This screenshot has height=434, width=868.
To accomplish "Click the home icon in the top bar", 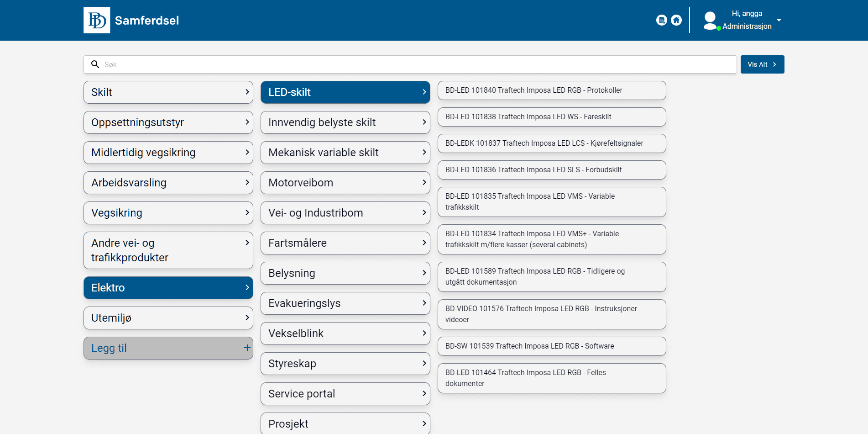I will (676, 20).
